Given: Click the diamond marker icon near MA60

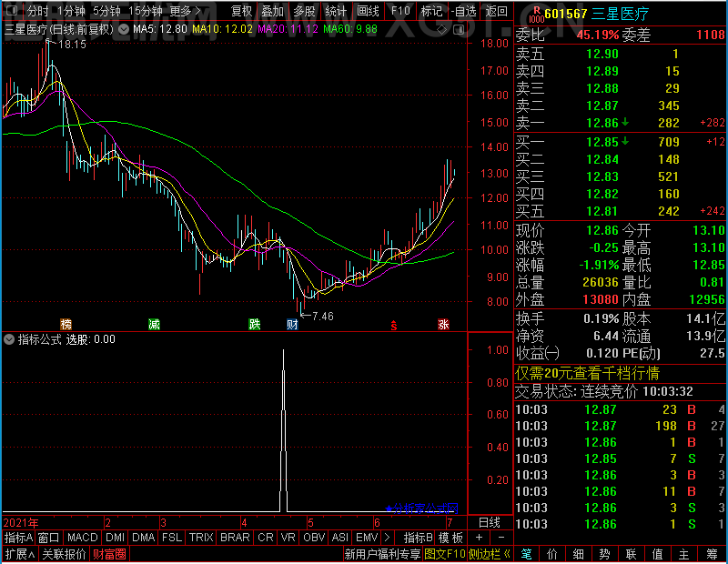Looking at the screenshot, I should coord(441,30).
